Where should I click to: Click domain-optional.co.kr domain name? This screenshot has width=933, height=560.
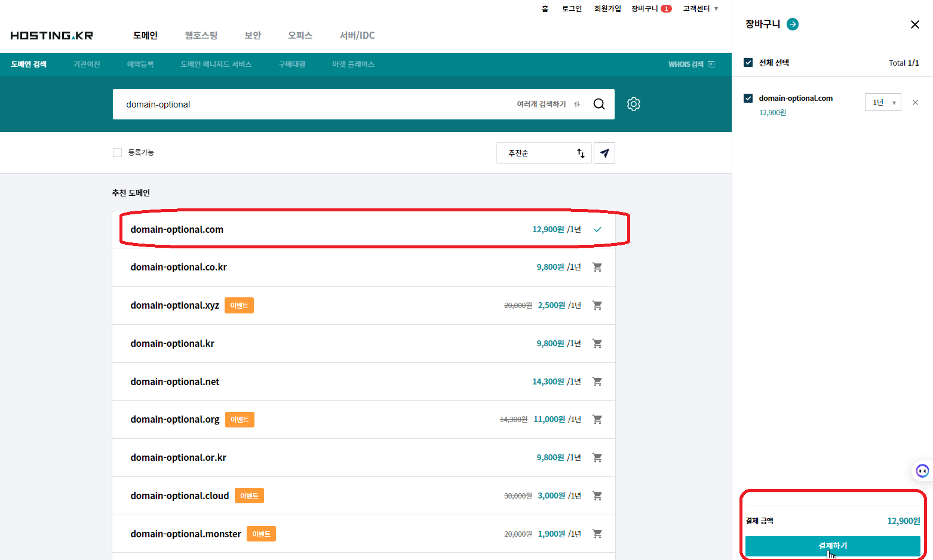tap(179, 267)
